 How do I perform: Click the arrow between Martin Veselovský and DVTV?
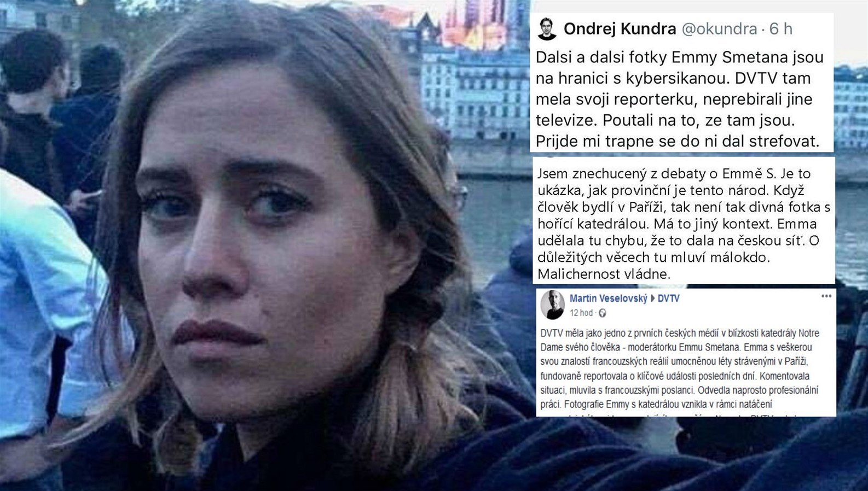[x=652, y=299]
